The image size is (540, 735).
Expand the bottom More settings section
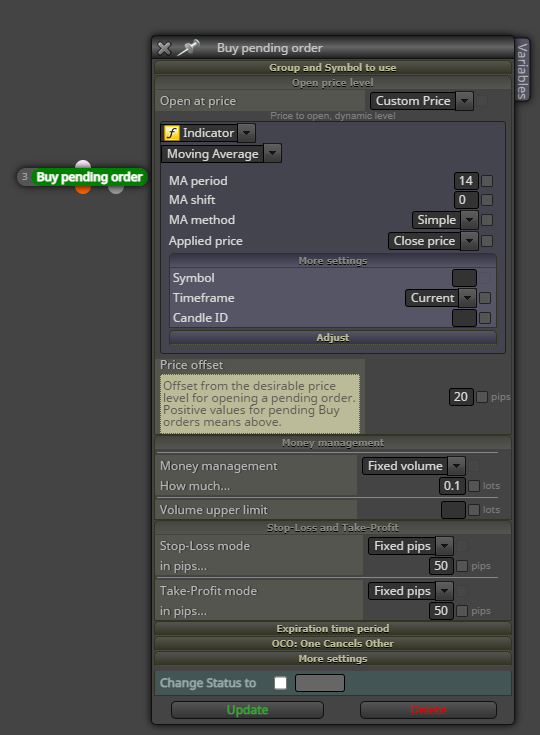point(333,659)
